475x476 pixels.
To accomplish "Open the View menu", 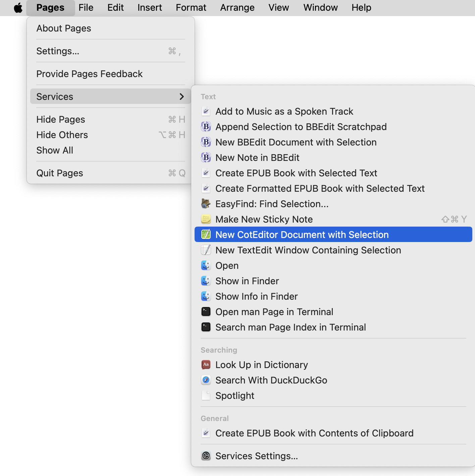I will point(278,8).
